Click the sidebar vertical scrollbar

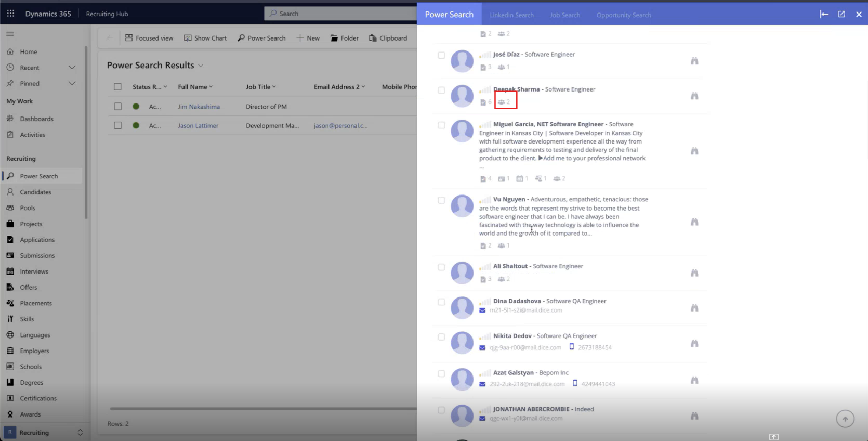pos(86,133)
